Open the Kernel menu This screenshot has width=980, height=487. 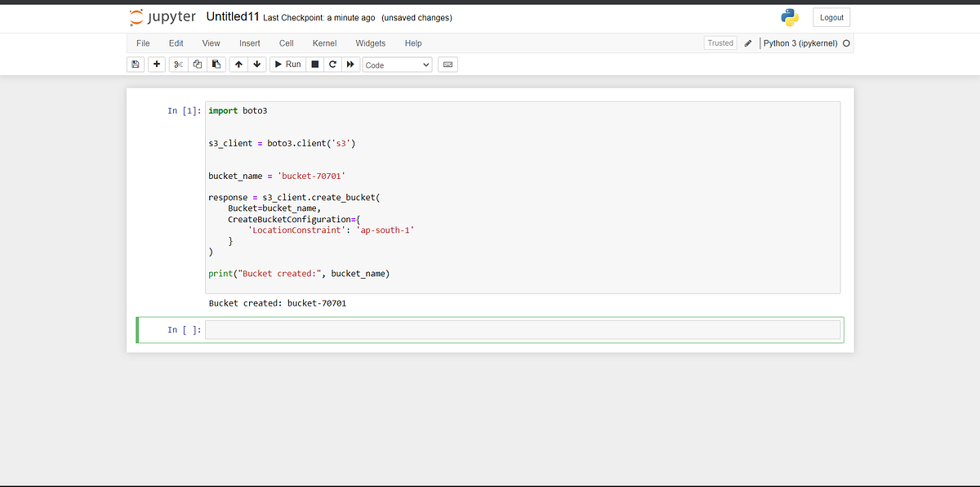click(324, 42)
